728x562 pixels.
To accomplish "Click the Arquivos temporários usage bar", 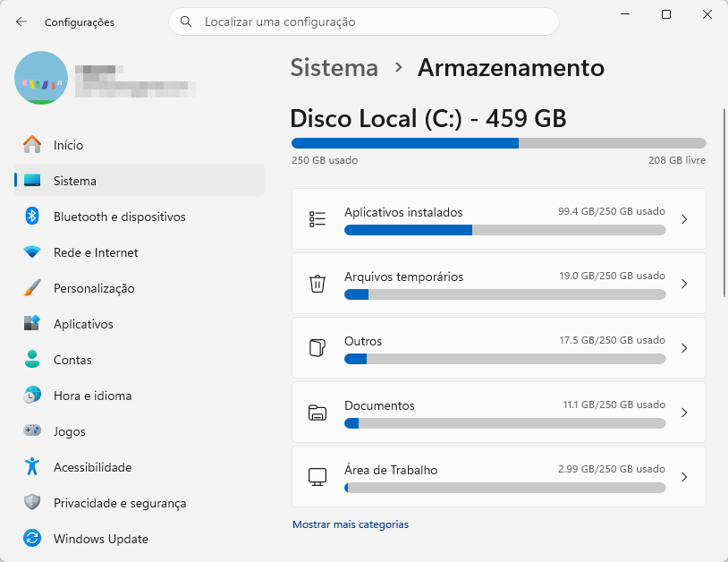I will [505, 294].
